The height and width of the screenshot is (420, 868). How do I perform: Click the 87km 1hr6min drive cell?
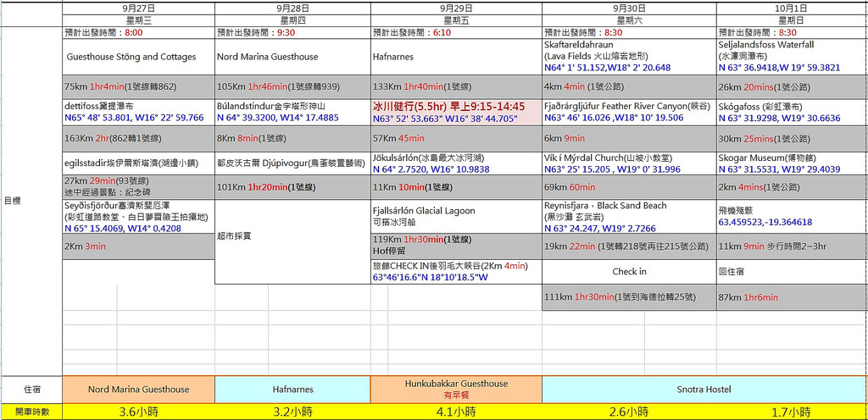tap(793, 297)
